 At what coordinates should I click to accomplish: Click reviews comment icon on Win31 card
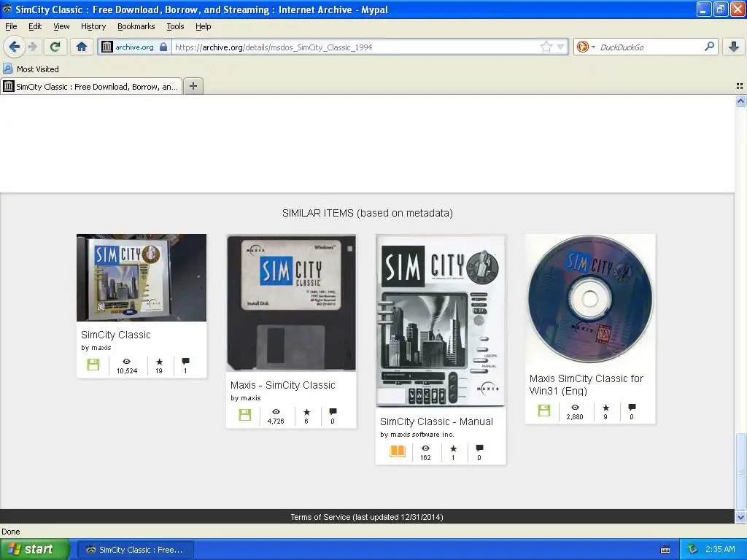click(632, 407)
